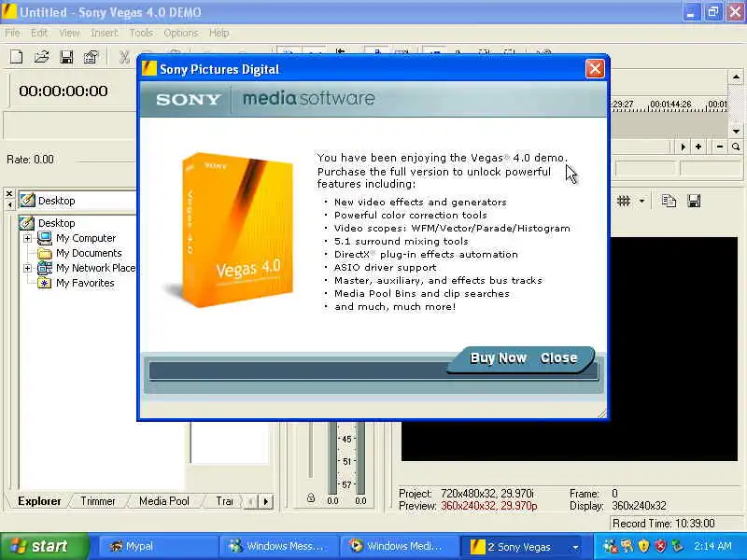Open the File menu
This screenshot has width=747, height=560.
pyautogui.click(x=12, y=33)
